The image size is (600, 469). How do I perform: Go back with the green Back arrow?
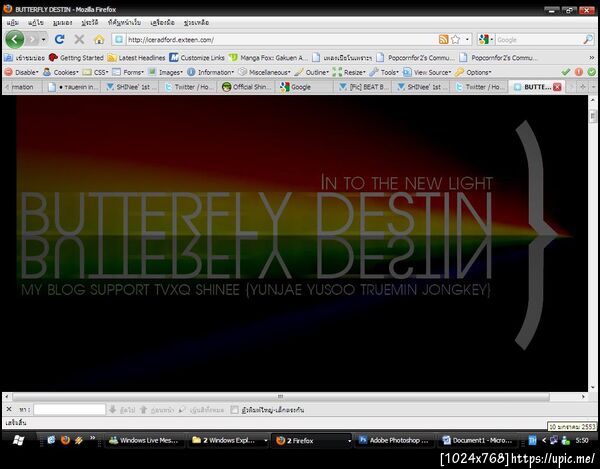tap(15, 39)
